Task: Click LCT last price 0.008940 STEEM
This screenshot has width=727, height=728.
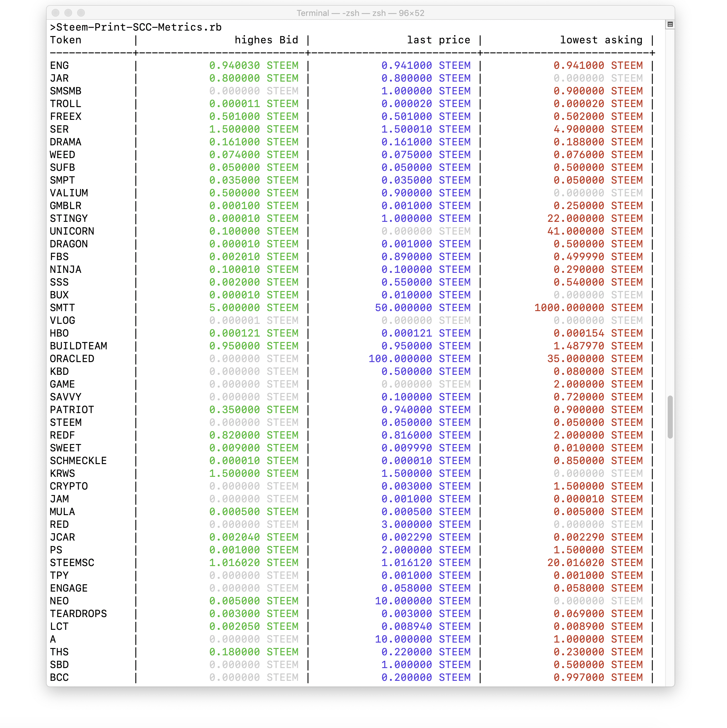Action: coord(426,627)
